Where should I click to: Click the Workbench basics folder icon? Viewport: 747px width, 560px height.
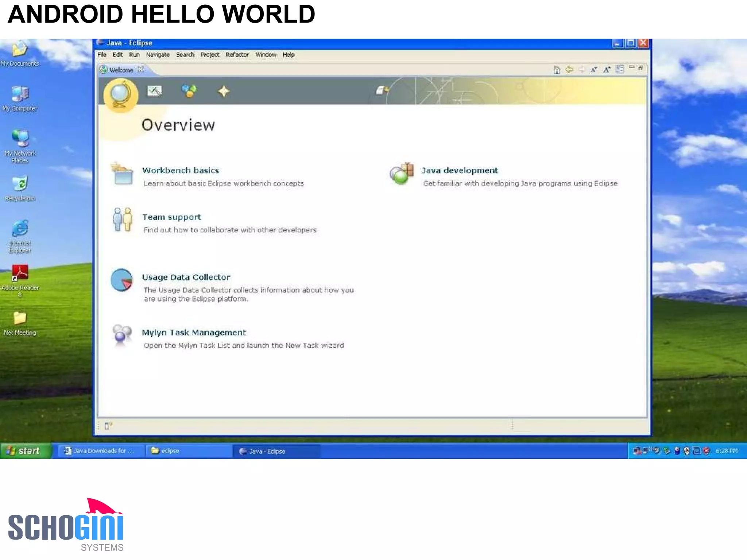tap(122, 174)
